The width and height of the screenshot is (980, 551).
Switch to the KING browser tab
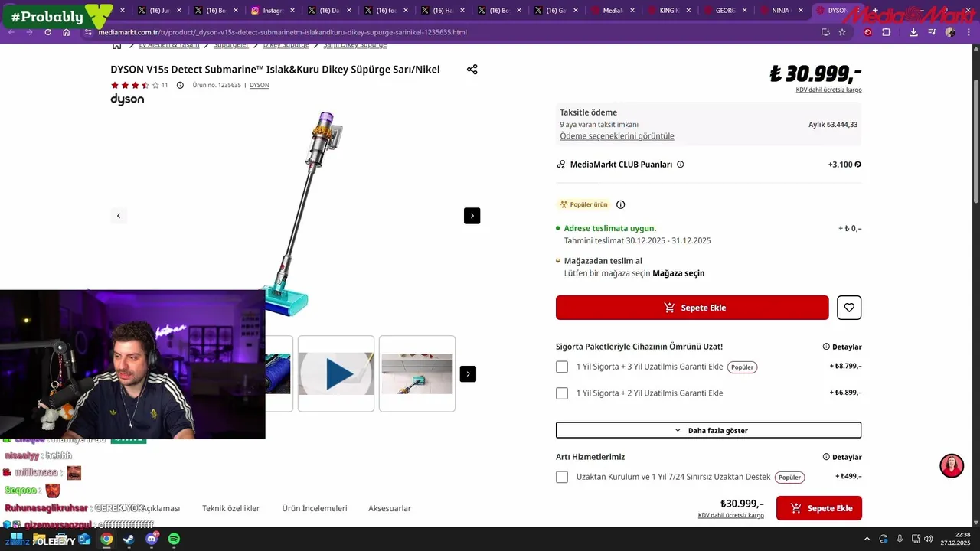(670, 11)
